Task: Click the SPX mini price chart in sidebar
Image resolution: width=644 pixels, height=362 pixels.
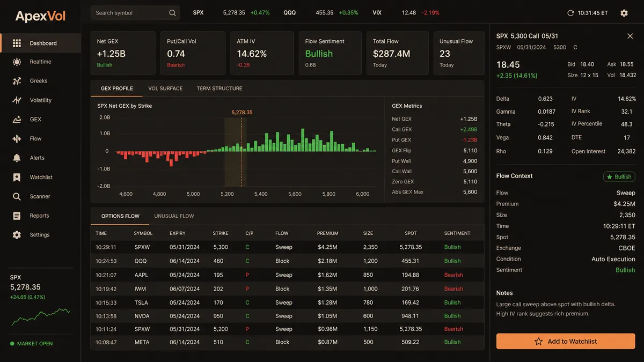Action: 41,317
